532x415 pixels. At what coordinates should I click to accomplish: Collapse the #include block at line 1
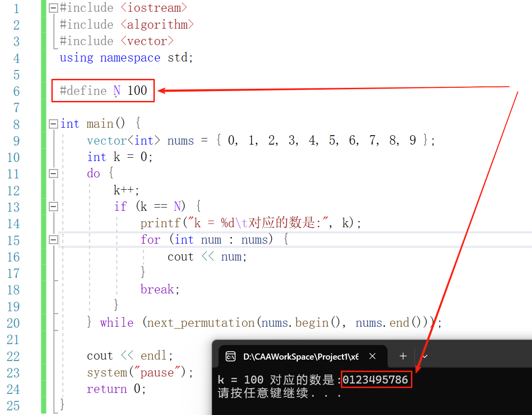(53, 8)
